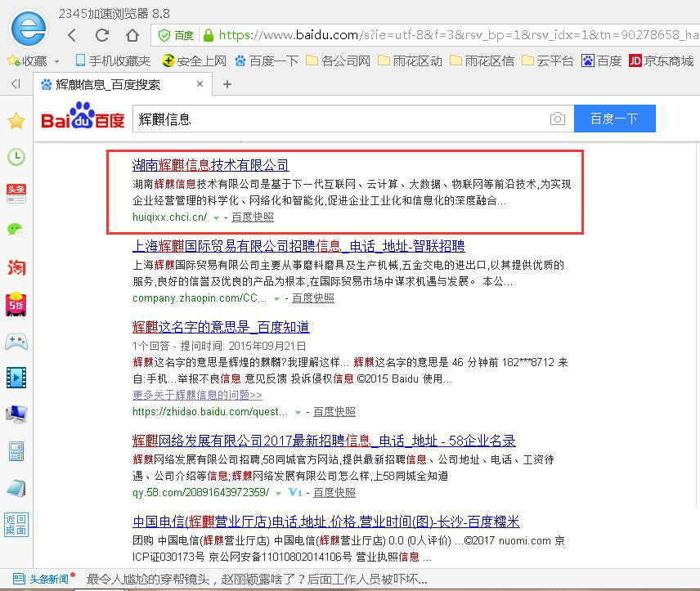Open WeChat icon in sidebar

click(x=16, y=230)
